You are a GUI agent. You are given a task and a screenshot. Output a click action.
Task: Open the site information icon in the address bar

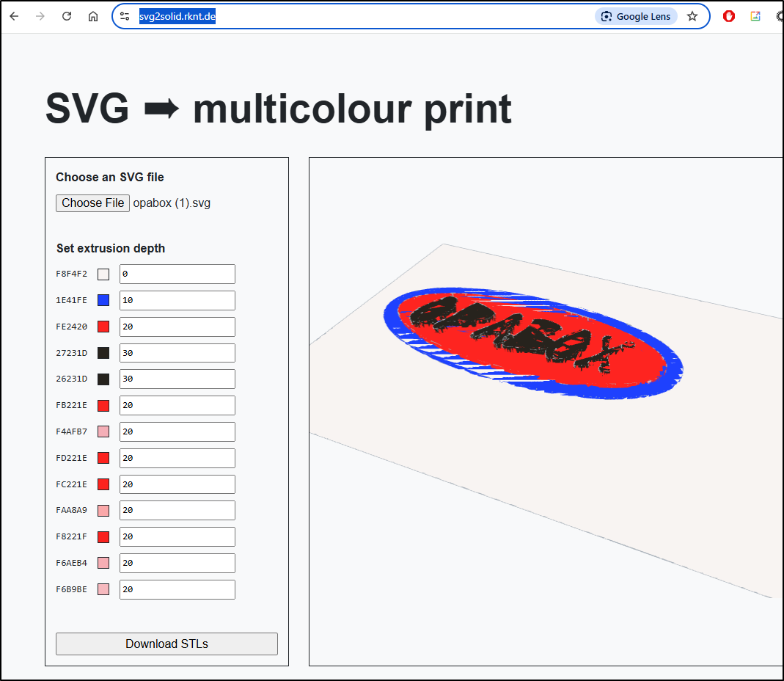125,16
